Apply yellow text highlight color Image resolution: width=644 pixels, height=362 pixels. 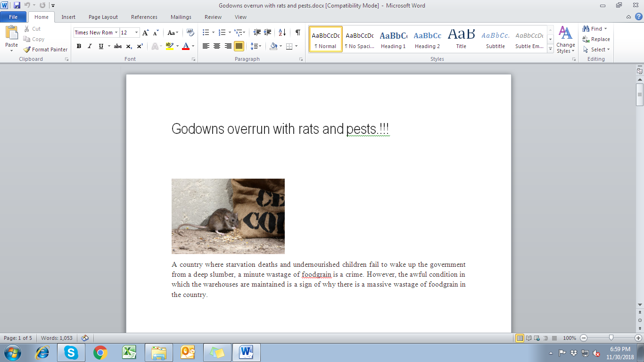click(x=169, y=46)
